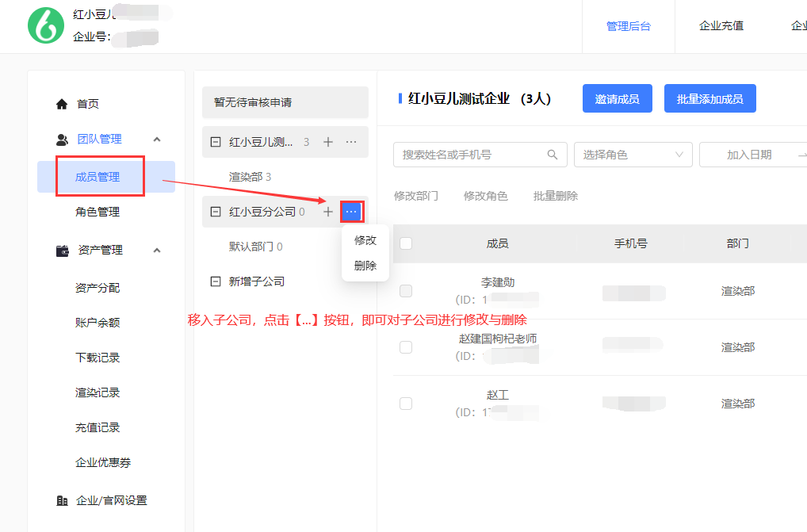This screenshot has height=532, width=807.
Task: Select 删除 in the popup menu
Action: click(365, 266)
